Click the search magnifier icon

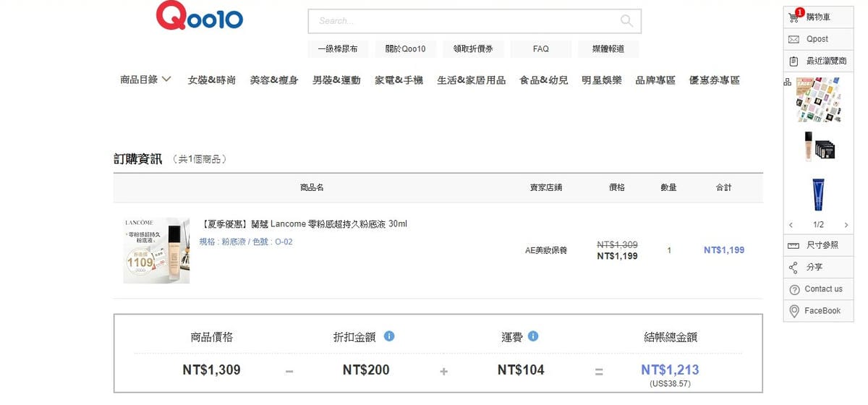click(626, 21)
